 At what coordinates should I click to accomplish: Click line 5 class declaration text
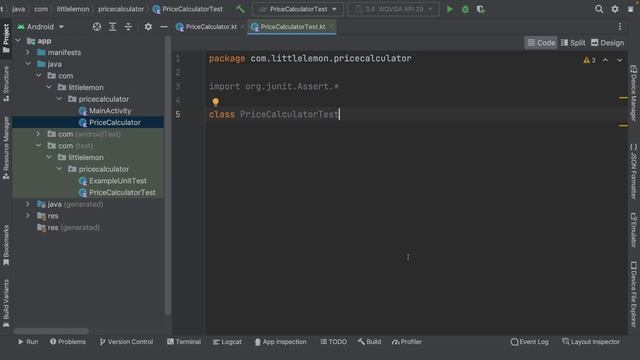click(x=274, y=114)
